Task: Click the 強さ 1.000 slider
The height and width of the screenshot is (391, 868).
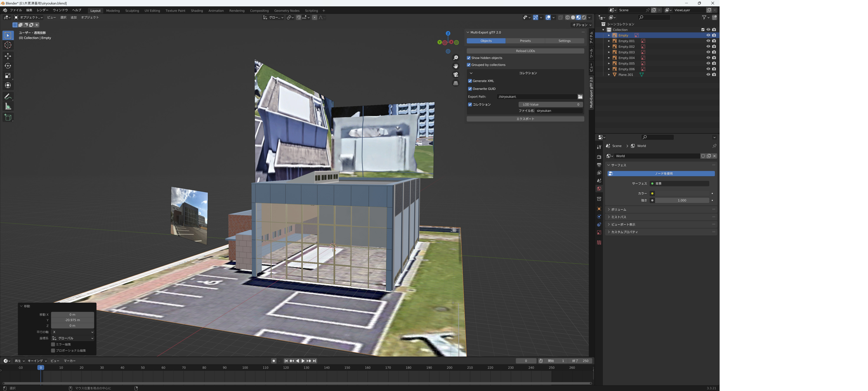Action: pos(682,200)
